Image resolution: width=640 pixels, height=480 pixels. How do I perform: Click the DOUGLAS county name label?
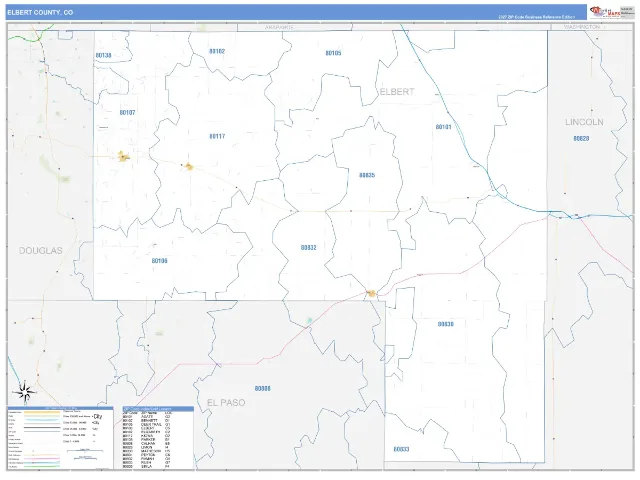tap(41, 251)
